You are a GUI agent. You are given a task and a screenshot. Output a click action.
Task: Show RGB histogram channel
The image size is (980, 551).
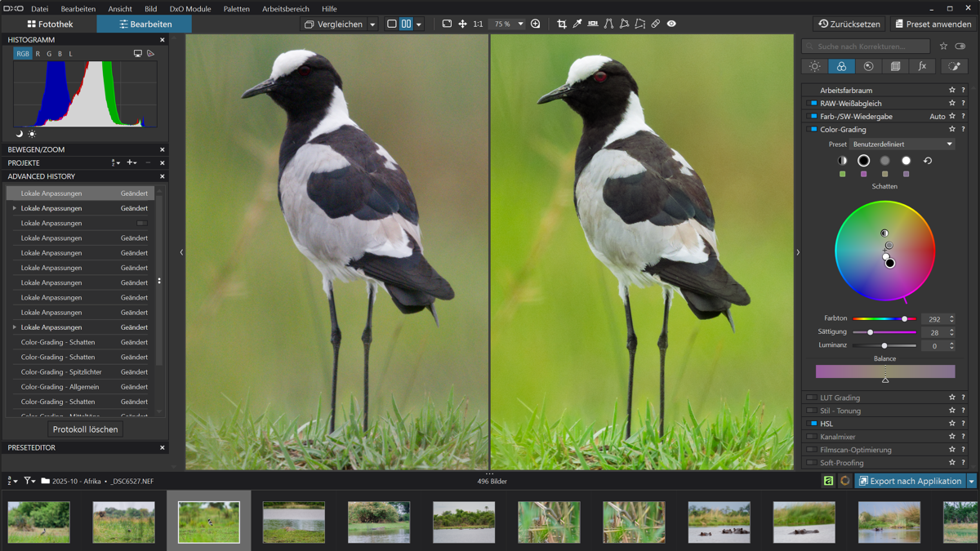click(22, 54)
